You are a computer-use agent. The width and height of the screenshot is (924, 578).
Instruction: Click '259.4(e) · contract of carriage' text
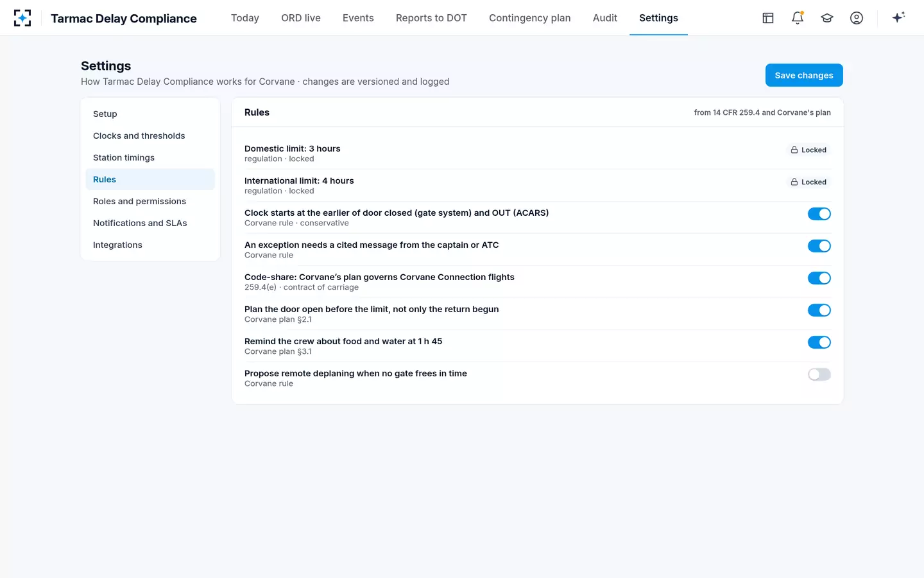click(x=302, y=287)
